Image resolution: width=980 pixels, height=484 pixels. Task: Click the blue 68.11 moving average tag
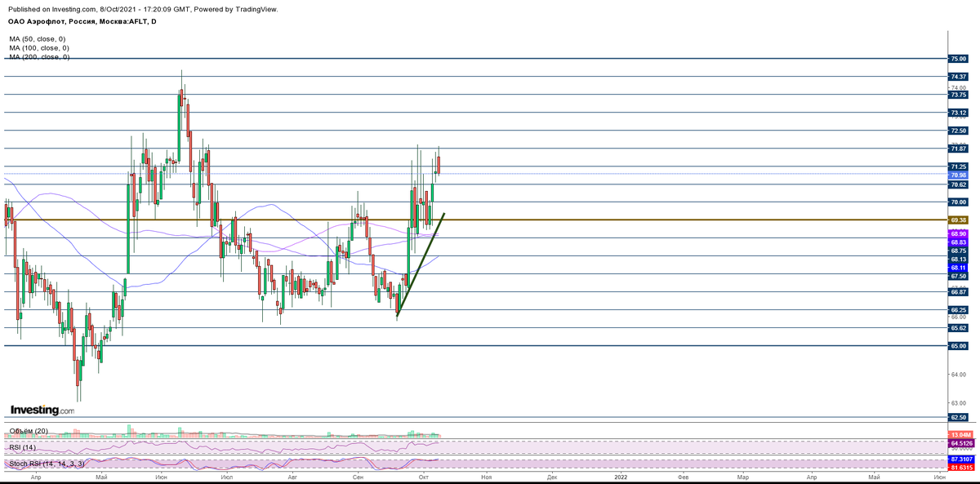click(x=958, y=268)
